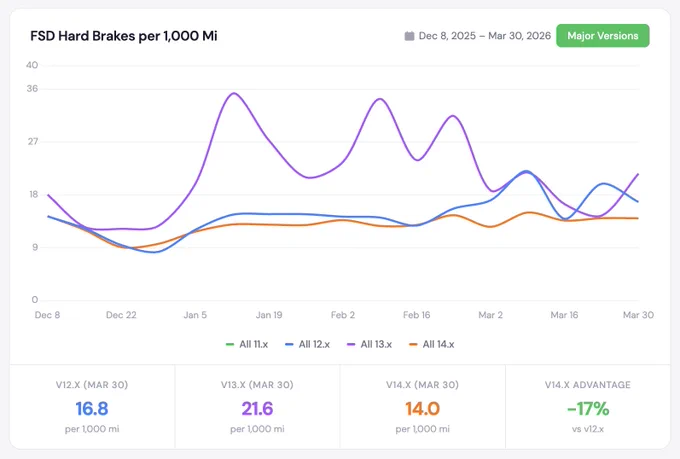
Task: Click the Mar 16 x-axis label
Action: [564, 315]
